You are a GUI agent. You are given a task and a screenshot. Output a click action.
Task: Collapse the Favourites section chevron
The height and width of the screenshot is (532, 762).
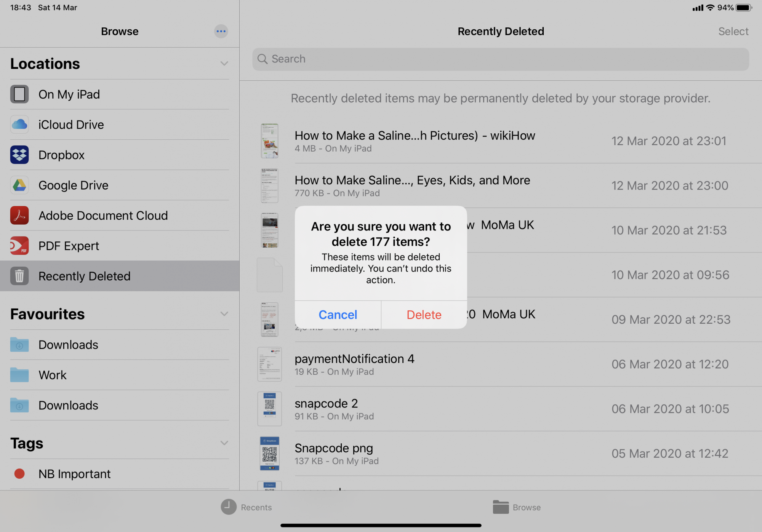[x=224, y=314]
